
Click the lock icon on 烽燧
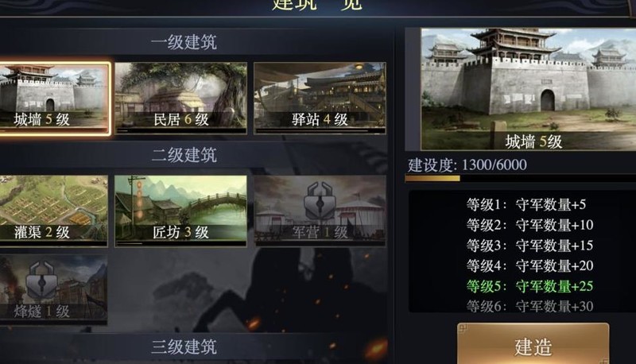pos(42,279)
